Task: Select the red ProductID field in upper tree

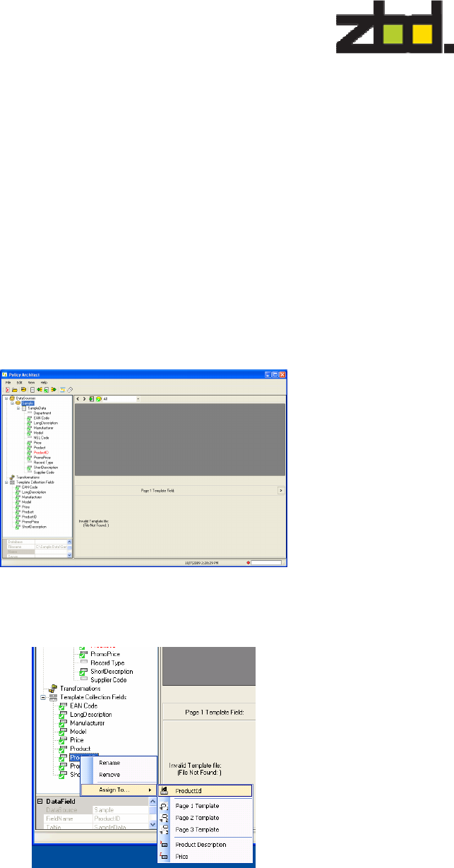Action: [x=41, y=453]
